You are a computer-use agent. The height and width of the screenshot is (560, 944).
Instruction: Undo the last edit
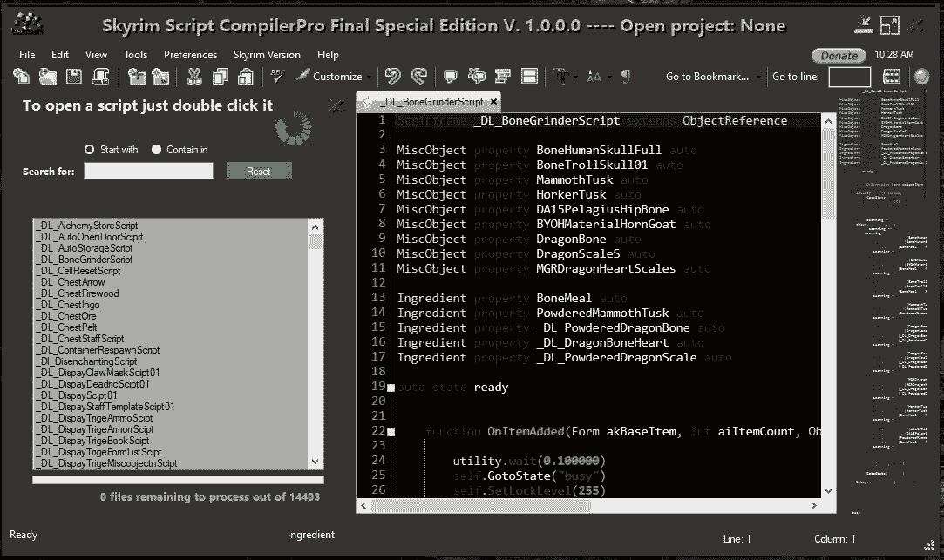point(392,77)
